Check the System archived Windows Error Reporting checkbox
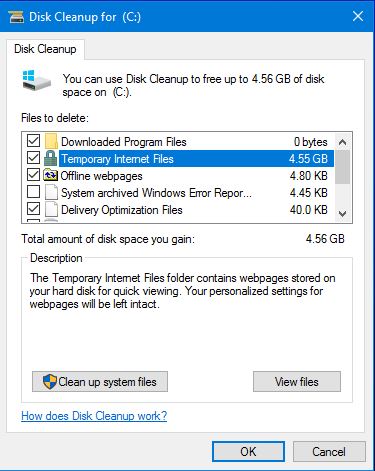 (33, 192)
